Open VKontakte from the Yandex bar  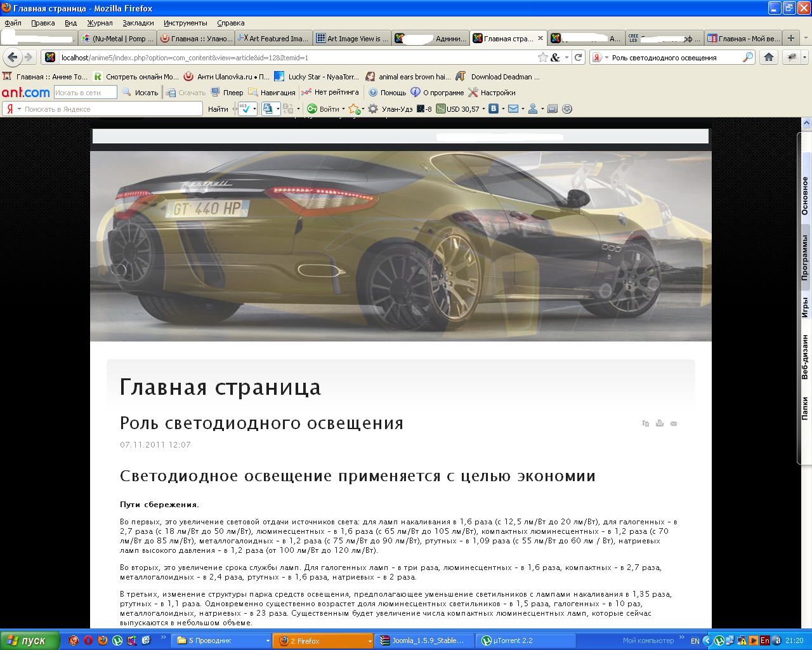click(493, 109)
